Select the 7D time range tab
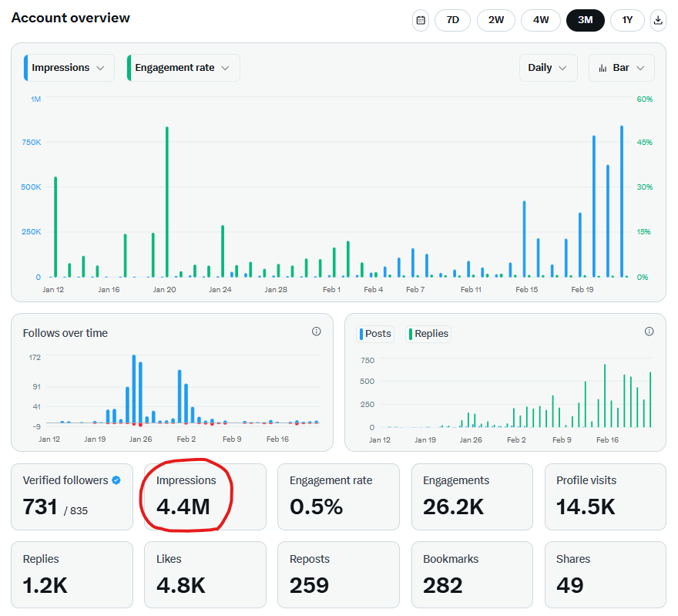Screen dimensions: 678x616 point(452,20)
